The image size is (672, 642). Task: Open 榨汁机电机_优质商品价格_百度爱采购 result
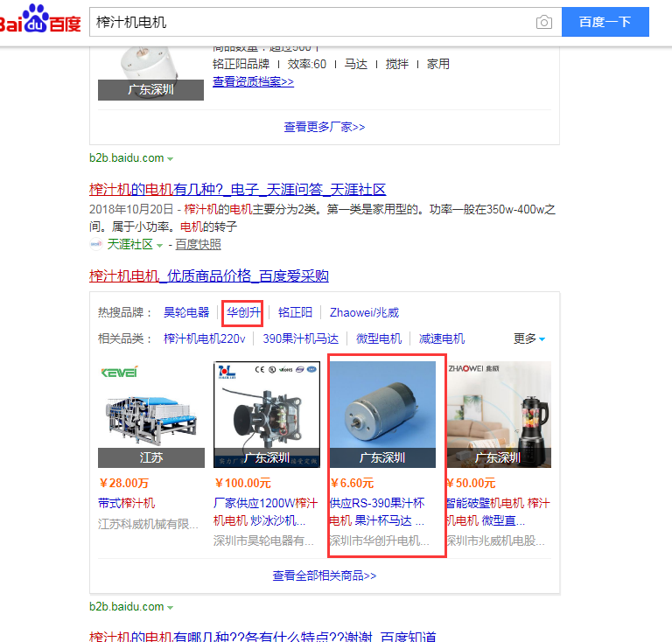pyautogui.click(x=209, y=276)
